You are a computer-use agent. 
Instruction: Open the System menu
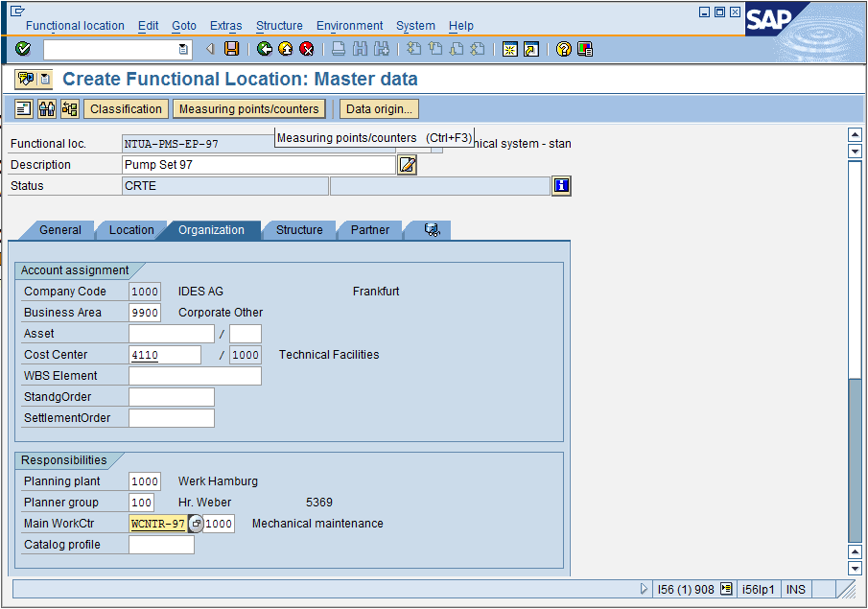pos(415,26)
